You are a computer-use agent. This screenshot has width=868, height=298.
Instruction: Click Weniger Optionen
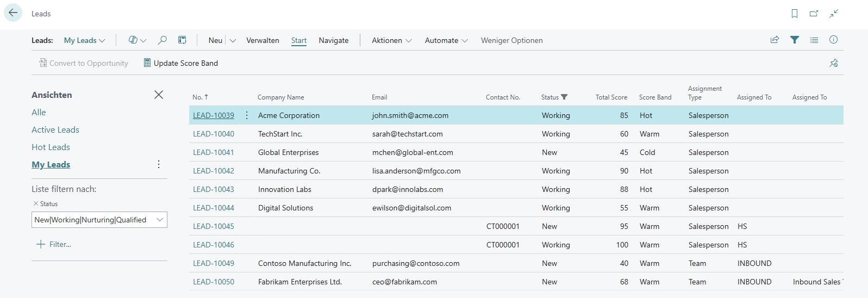512,40
